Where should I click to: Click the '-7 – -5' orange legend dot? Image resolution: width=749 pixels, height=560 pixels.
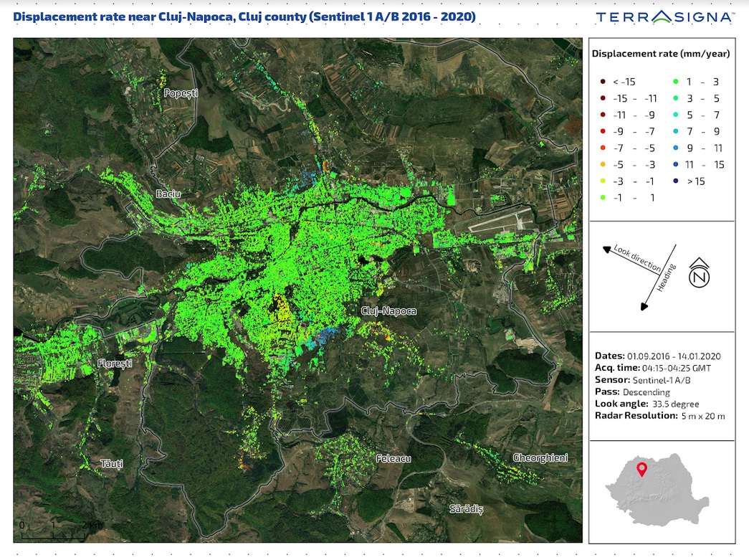click(602, 148)
